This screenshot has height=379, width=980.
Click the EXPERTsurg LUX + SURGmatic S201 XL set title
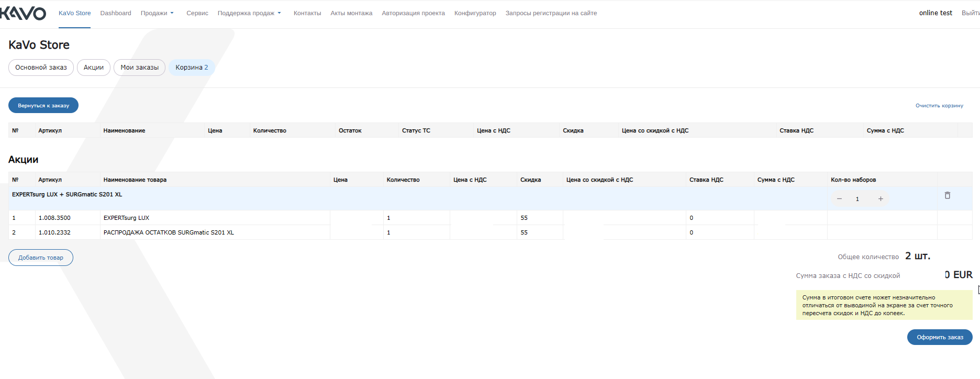67,194
